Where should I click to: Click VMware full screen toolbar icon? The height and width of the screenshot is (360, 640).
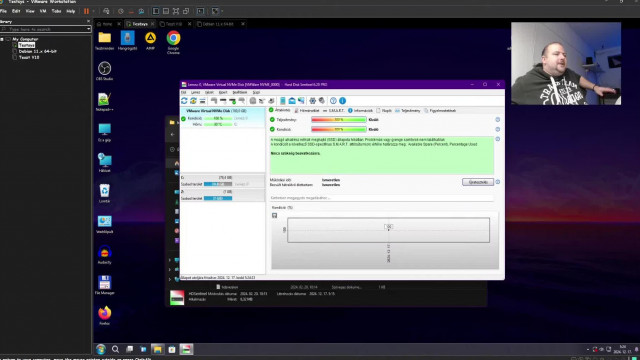coord(176,11)
